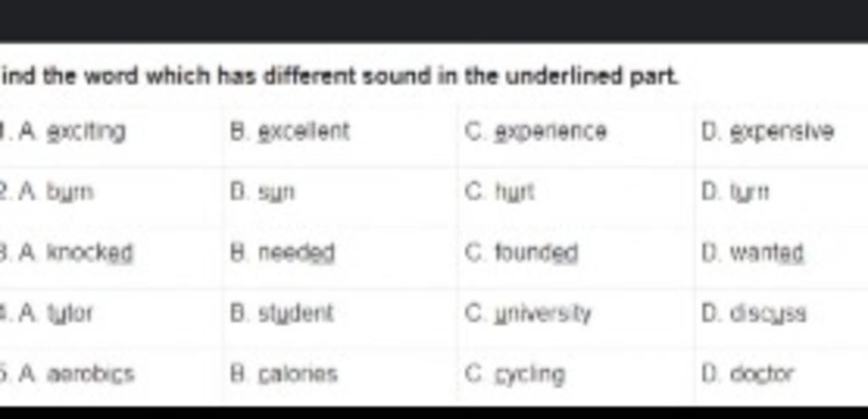868x419 pixels.
Task: Choose option B excellent
Action: [x=290, y=132]
